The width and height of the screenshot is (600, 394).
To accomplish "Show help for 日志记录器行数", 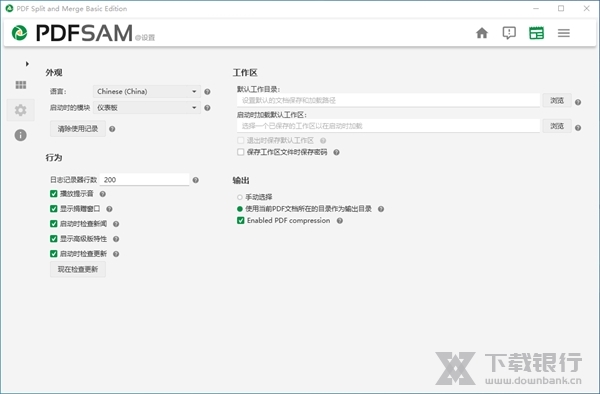I will [x=196, y=180].
